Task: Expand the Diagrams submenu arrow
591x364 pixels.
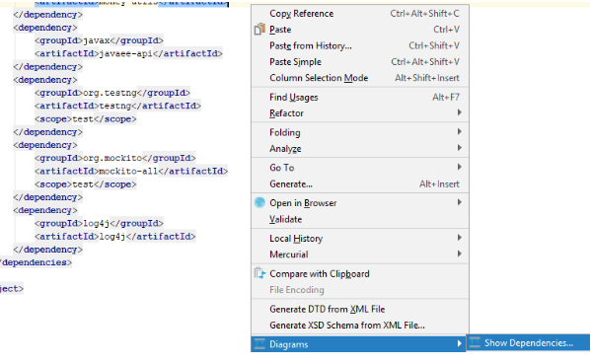Action: 459,343
